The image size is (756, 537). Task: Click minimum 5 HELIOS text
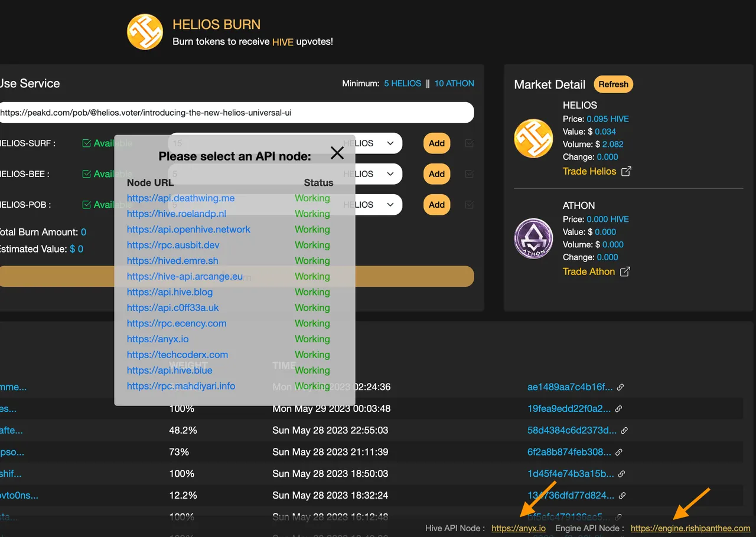click(x=403, y=83)
